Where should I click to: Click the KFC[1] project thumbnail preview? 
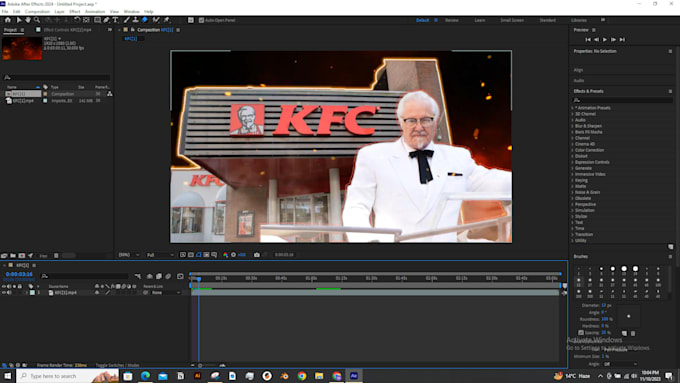pyautogui.click(x=22, y=48)
